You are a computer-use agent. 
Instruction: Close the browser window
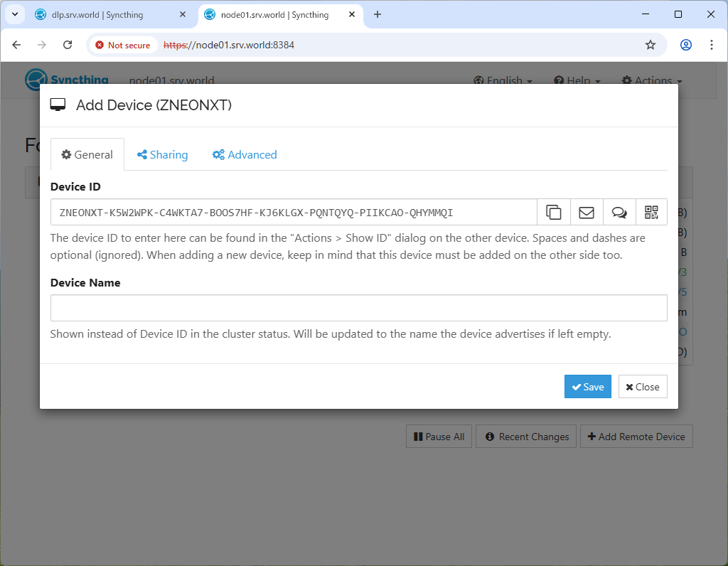[x=710, y=14]
